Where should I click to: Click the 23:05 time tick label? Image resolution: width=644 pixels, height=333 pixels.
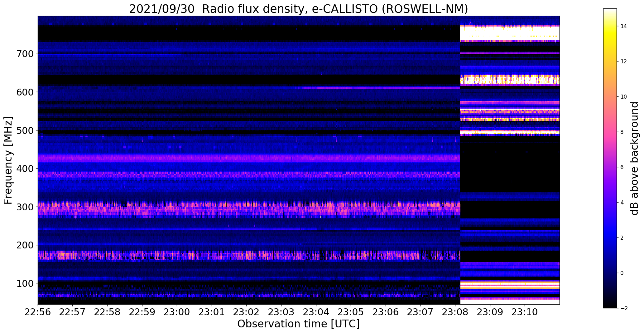click(351, 312)
